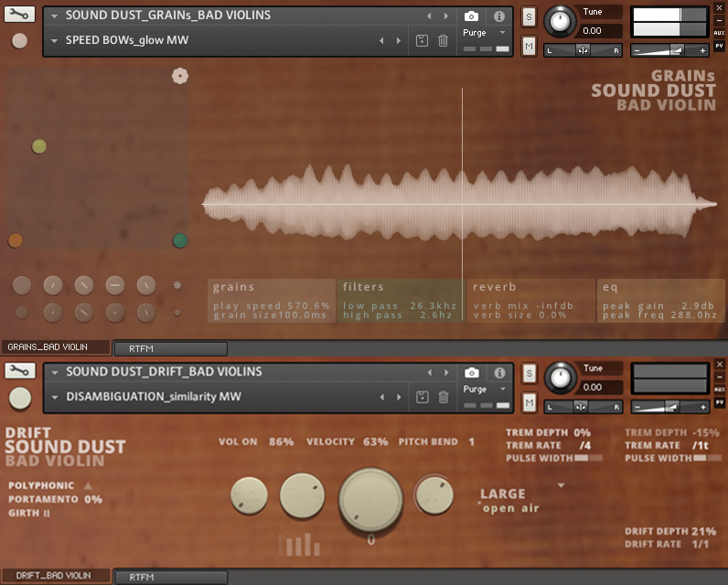Click camera snapshot icon in GRAINs header
The height and width of the screenshot is (585, 728).
point(471,16)
